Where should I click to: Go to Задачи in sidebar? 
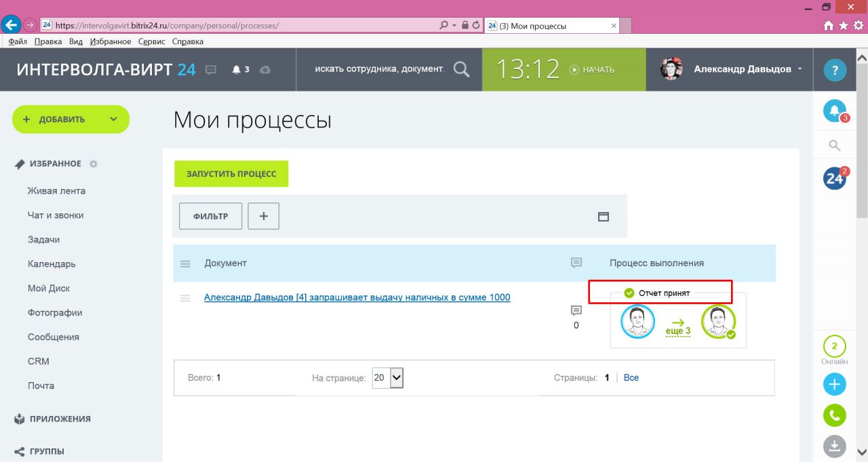pos(44,240)
